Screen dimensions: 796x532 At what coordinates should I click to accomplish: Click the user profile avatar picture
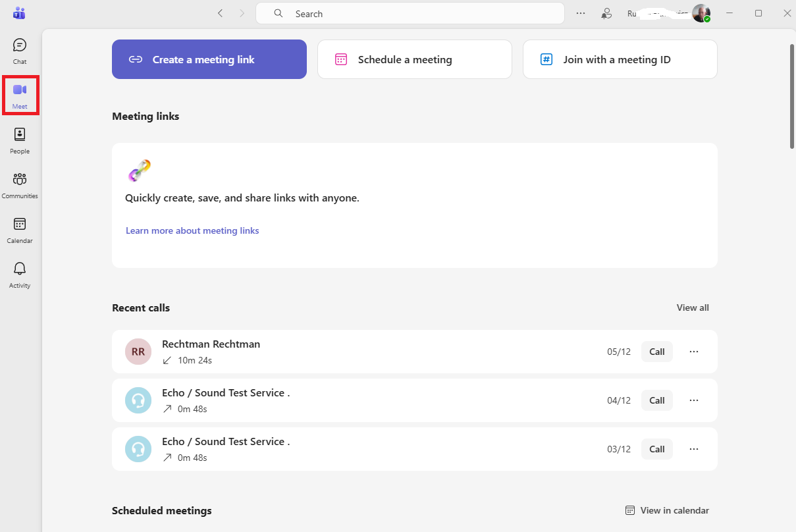coord(701,13)
